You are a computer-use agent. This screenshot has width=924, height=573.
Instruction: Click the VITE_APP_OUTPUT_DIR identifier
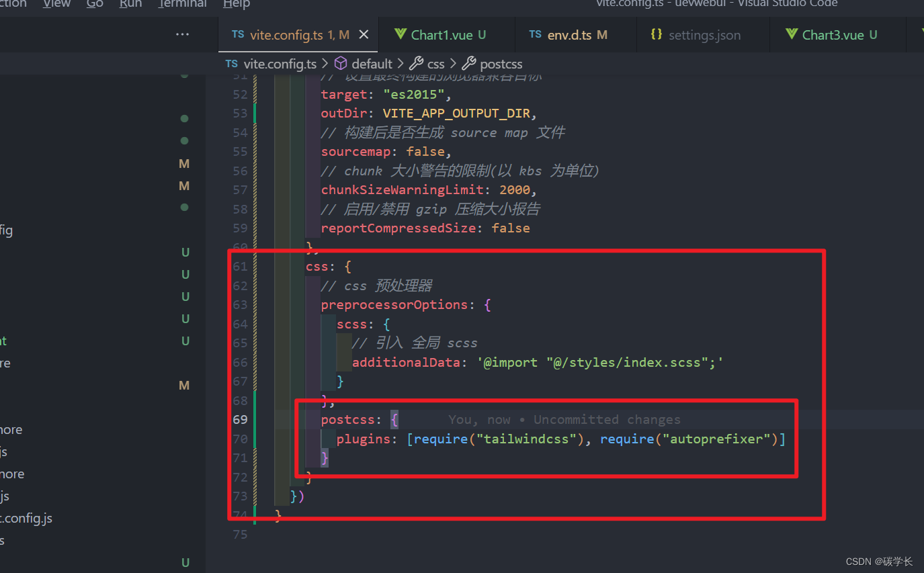point(456,113)
